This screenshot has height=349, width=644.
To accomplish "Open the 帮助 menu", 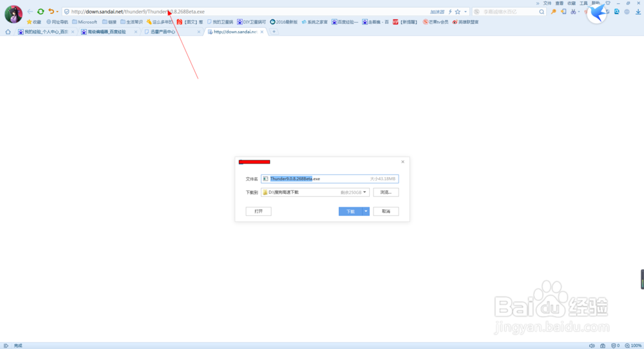I will pyautogui.click(x=596, y=3).
